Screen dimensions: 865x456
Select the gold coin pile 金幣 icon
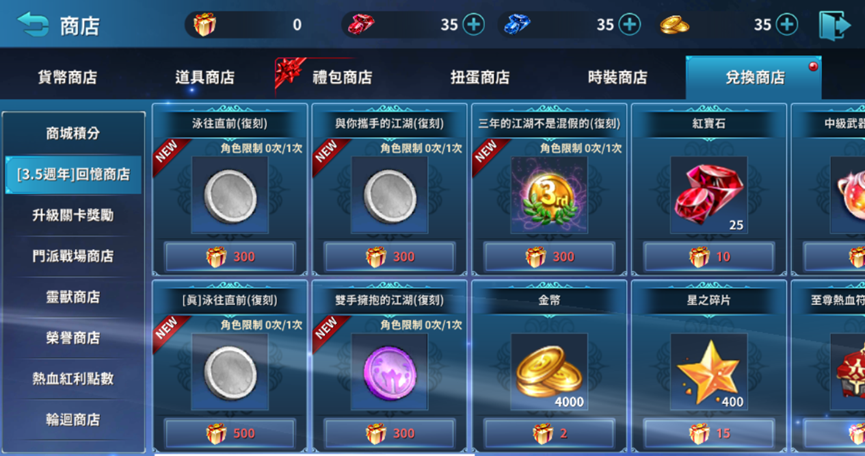pos(549,371)
